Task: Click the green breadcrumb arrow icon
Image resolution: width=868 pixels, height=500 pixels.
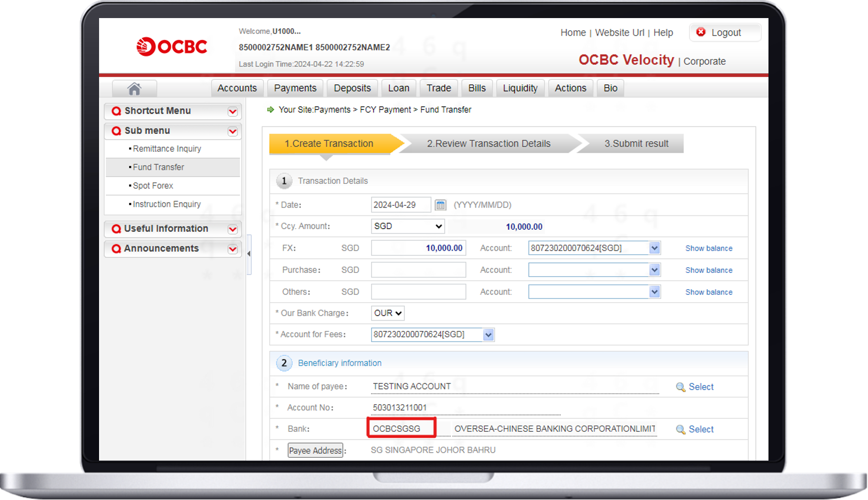Action: pos(271,110)
